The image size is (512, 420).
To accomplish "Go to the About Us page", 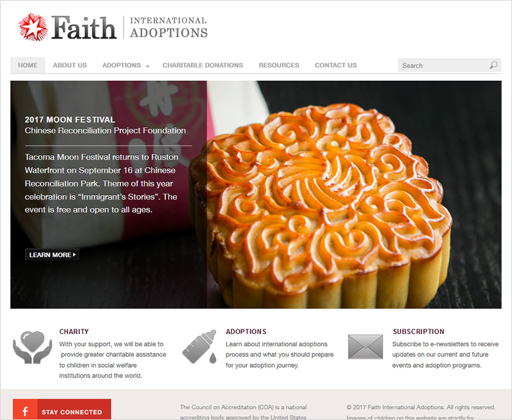I will [x=70, y=65].
